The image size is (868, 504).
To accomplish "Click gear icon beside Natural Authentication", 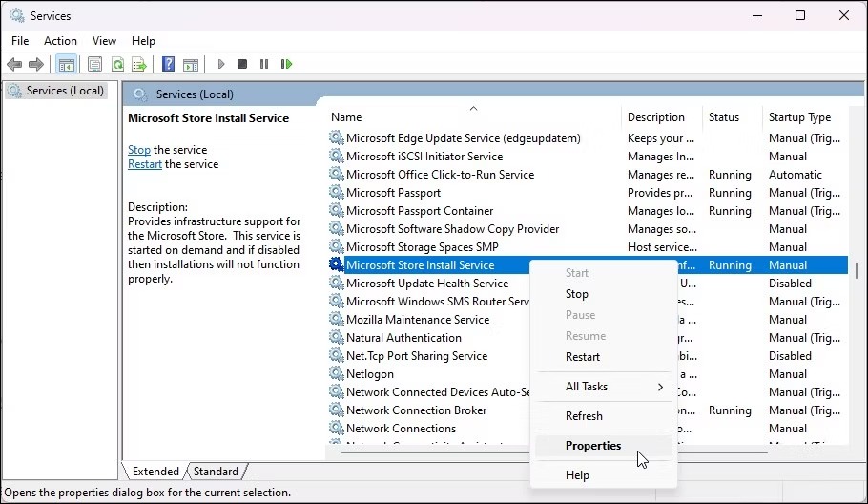I will point(336,337).
